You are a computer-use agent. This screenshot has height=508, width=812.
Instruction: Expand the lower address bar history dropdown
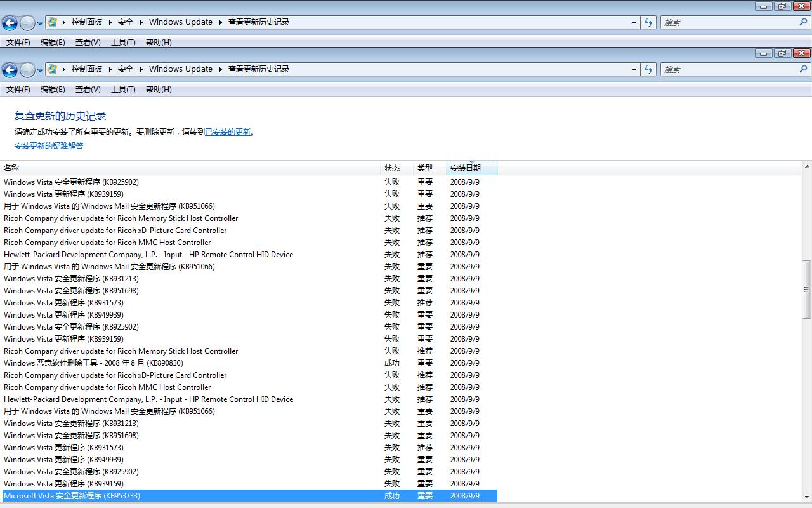click(x=634, y=69)
